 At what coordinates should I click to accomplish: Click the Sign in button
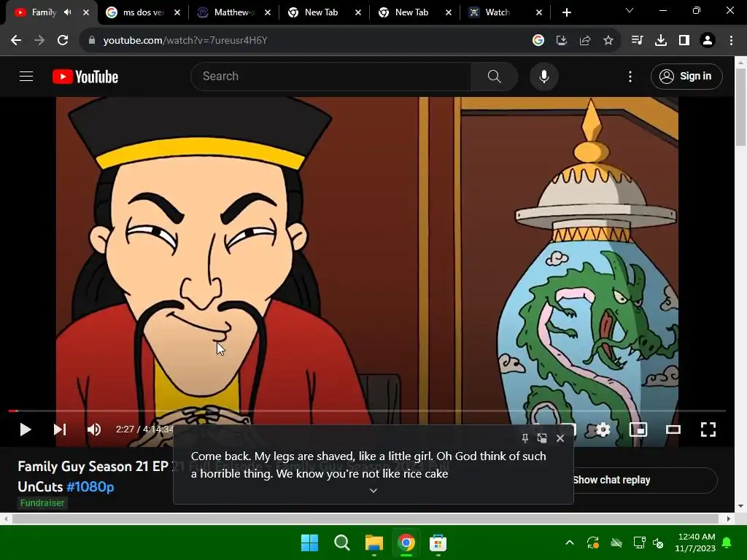pos(686,76)
